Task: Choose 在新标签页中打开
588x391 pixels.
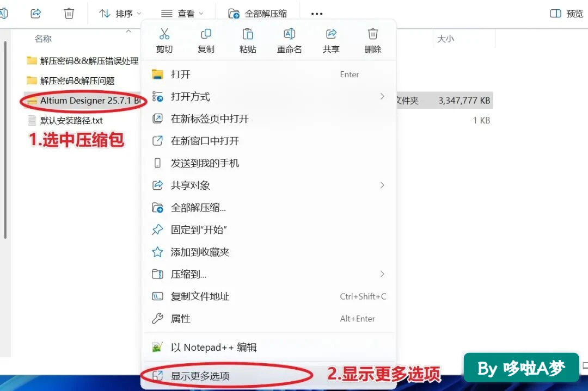Action: pos(268,119)
